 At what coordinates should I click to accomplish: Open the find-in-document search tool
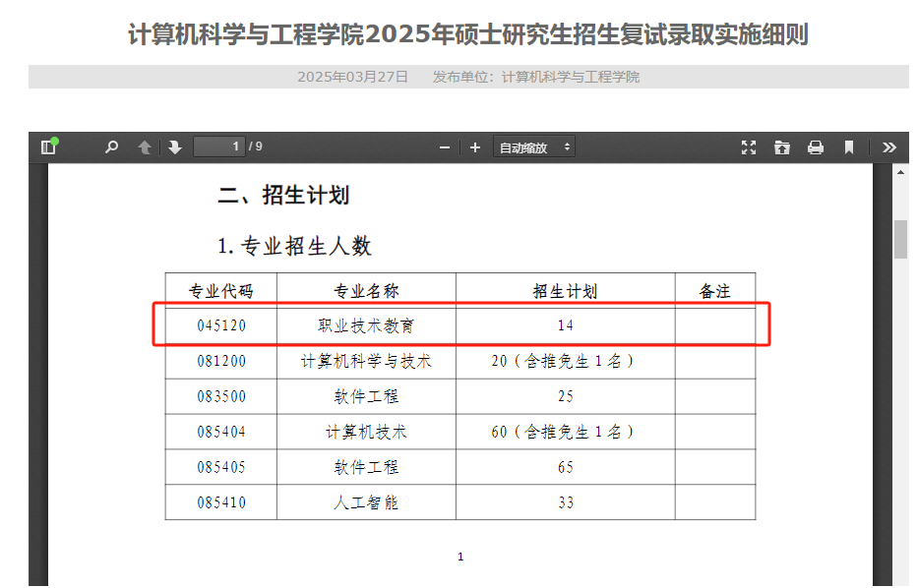pos(111,147)
